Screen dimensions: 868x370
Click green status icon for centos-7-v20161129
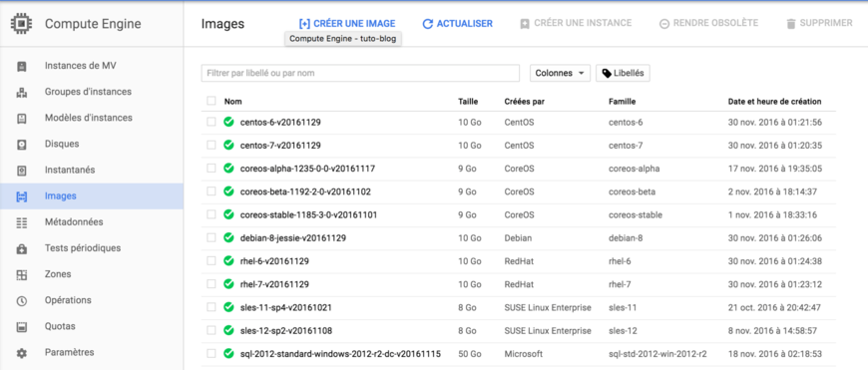click(228, 145)
